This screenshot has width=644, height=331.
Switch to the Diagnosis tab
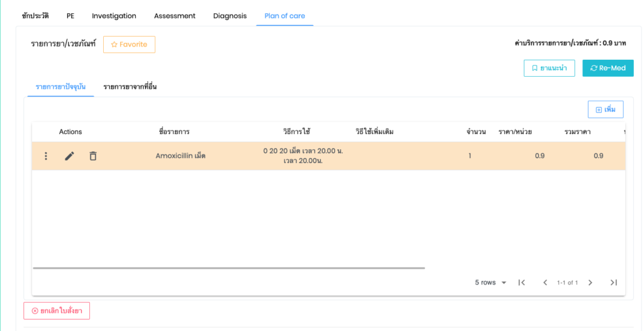[230, 16]
